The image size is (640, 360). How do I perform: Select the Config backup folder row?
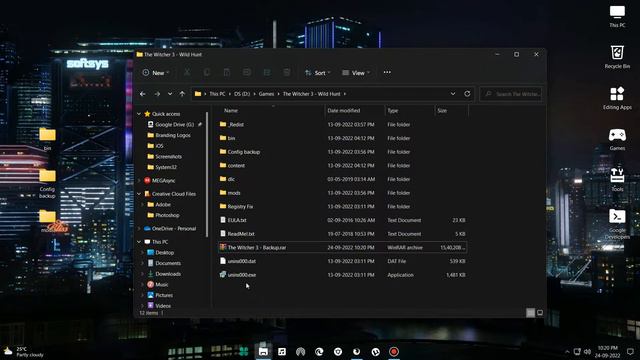[x=343, y=152]
